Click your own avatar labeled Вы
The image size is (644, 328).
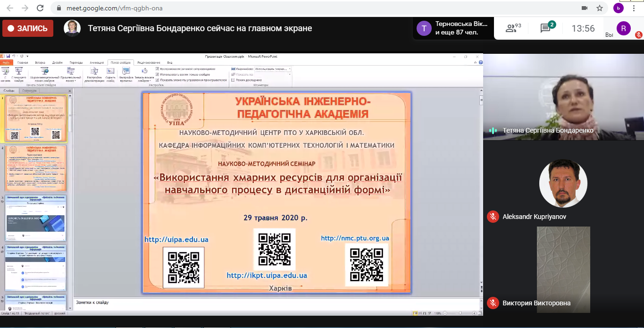pyautogui.click(x=623, y=28)
